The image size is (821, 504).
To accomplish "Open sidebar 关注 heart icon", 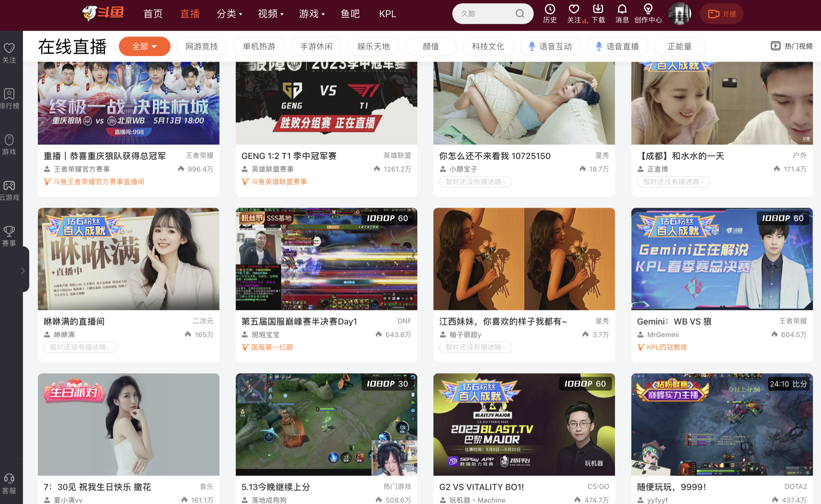I will 9,48.
